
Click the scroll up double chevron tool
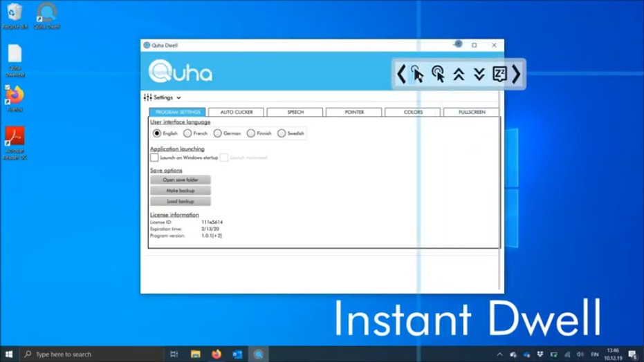pos(459,74)
